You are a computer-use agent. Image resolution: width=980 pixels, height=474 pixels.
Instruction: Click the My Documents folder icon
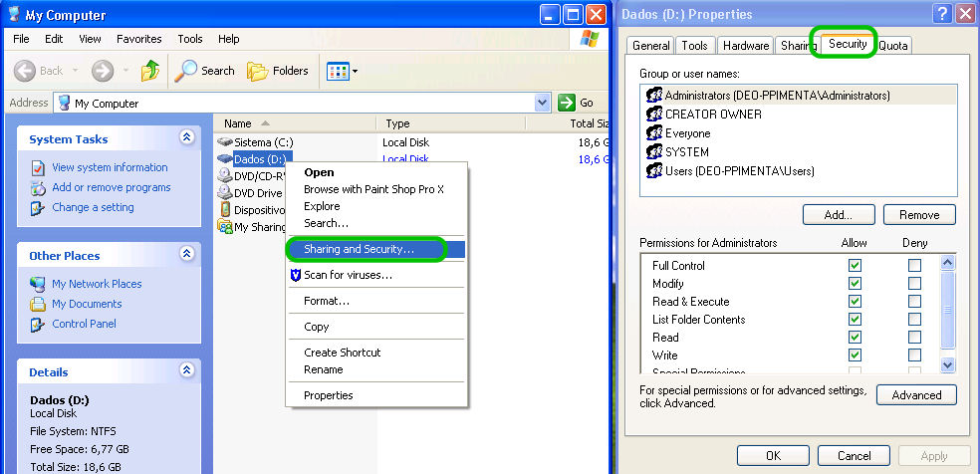click(x=38, y=304)
